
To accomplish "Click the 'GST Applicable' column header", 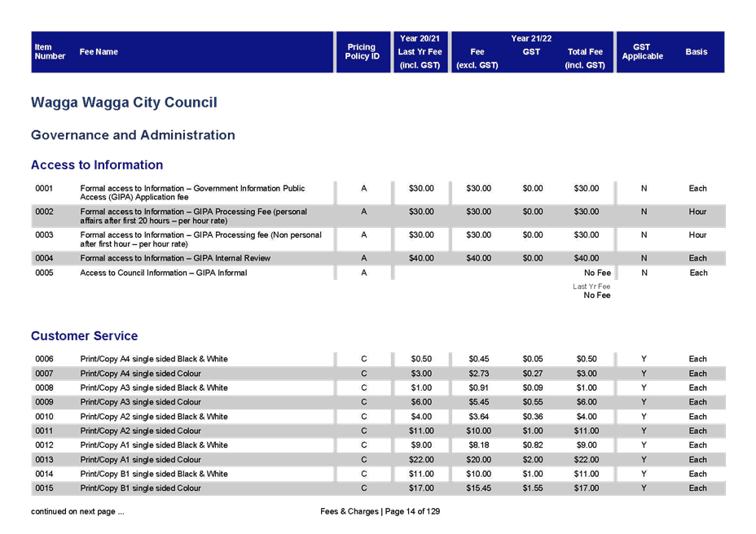I will pos(642,51).
